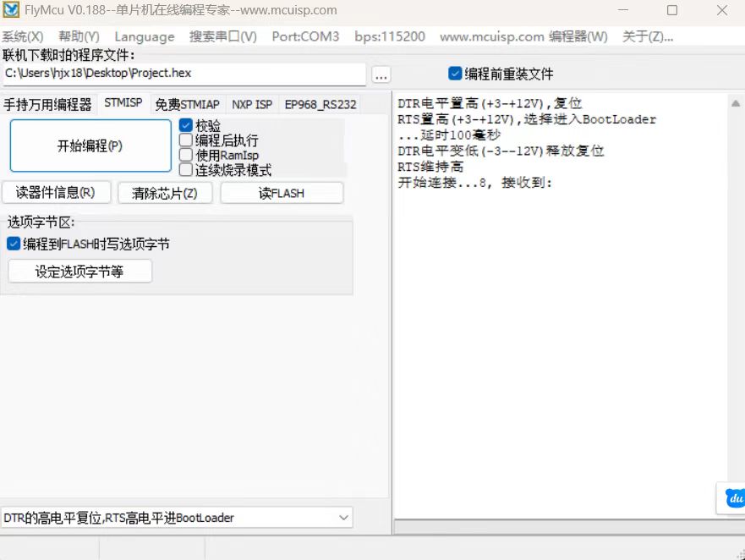Click the browse "..." button for hex file

click(x=381, y=74)
